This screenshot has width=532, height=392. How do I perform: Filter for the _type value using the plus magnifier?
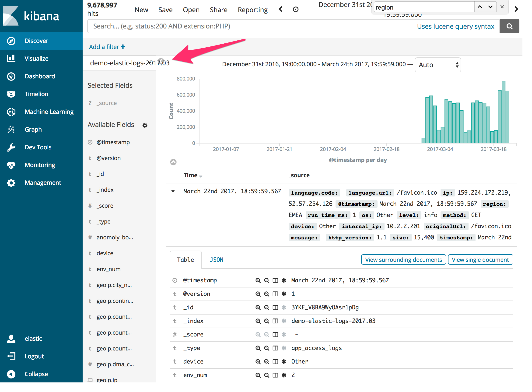[x=258, y=348]
